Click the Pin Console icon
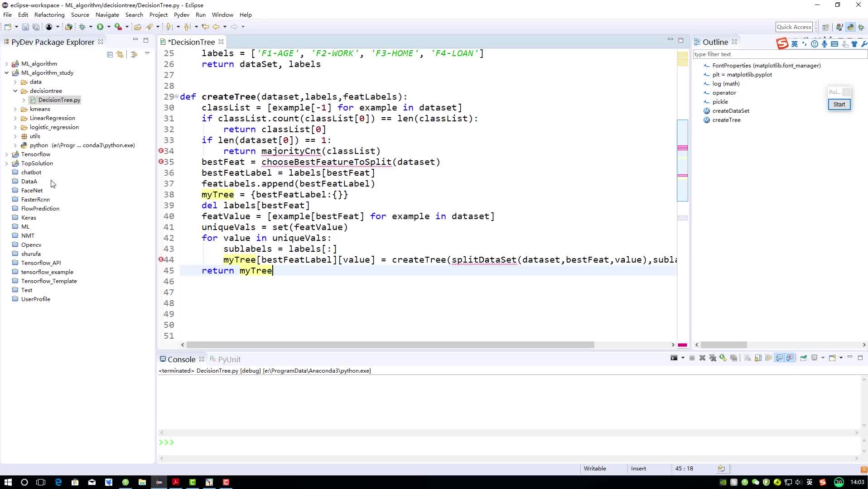868x489 pixels. point(803,358)
